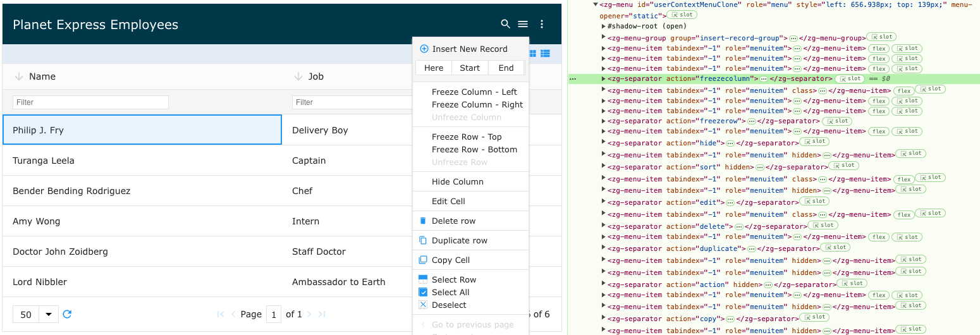Click the Name column filter field
The image size is (980, 335).
pyautogui.click(x=90, y=102)
